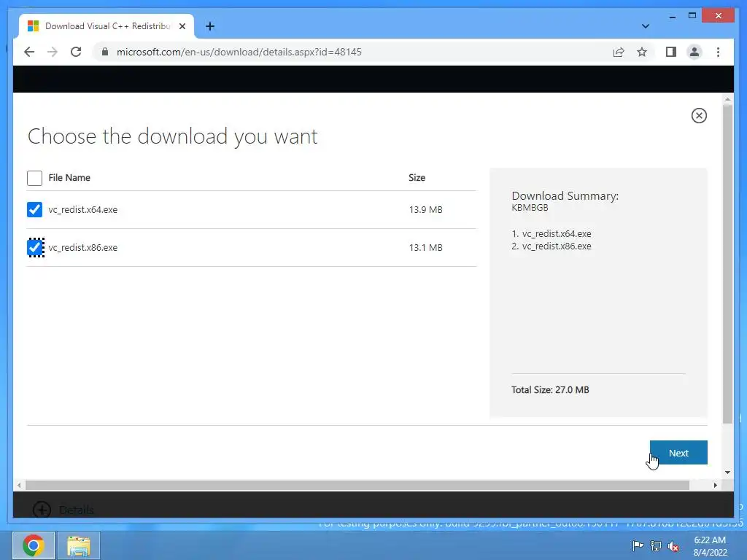
Task: Click the Next button
Action: tap(678, 452)
